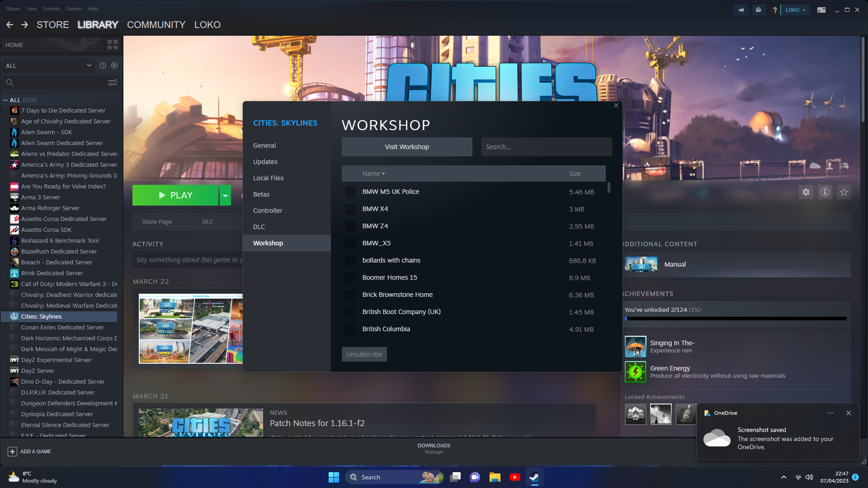Open File Explorer from taskbar

pyautogui.click(x=495, y=477)
